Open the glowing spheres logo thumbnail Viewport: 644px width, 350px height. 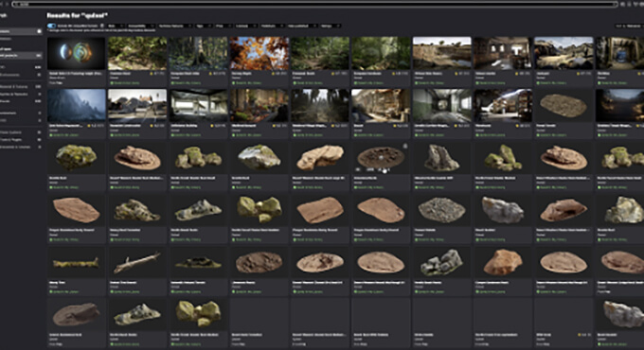[x=76, y=53]
